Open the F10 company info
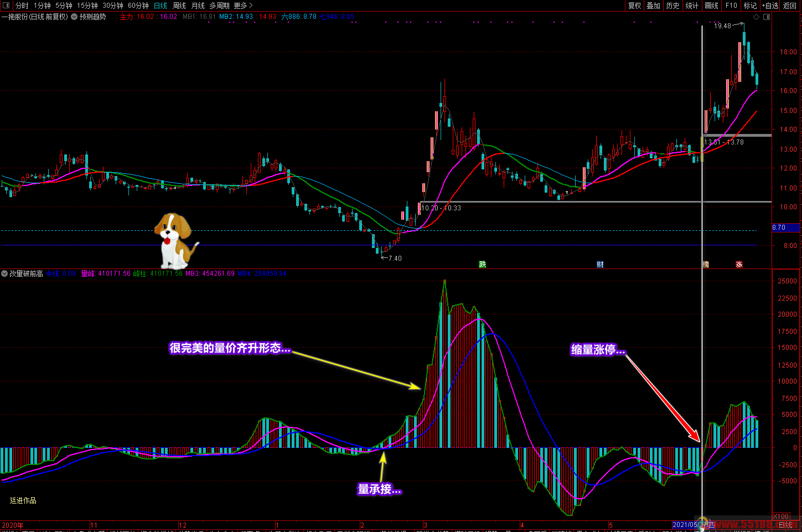Screen dimensions: 802x532 point(731,6)
